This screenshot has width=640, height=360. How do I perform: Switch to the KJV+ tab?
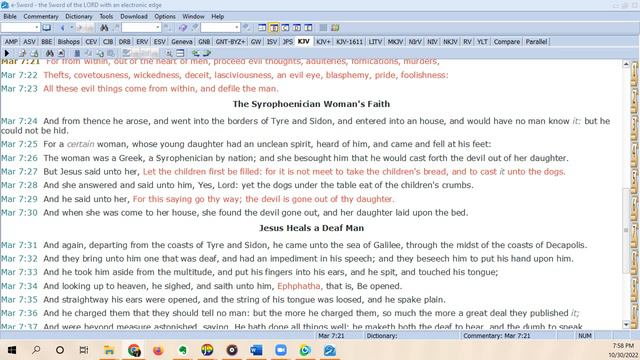pos(323,42)
